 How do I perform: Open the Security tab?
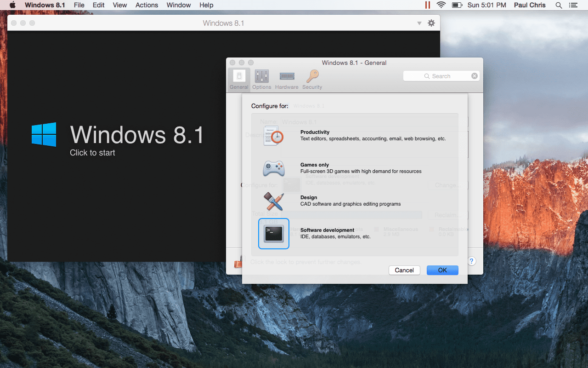click(312, 80)
